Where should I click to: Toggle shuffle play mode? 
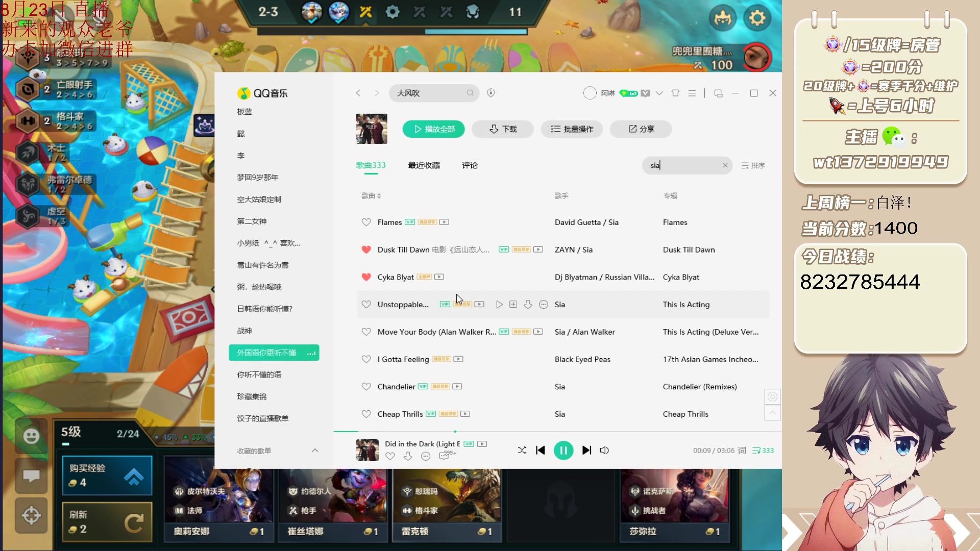(522, 450)
